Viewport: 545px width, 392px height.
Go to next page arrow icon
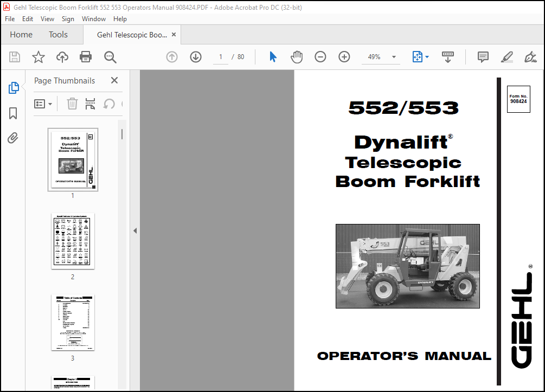click(196, 57)
